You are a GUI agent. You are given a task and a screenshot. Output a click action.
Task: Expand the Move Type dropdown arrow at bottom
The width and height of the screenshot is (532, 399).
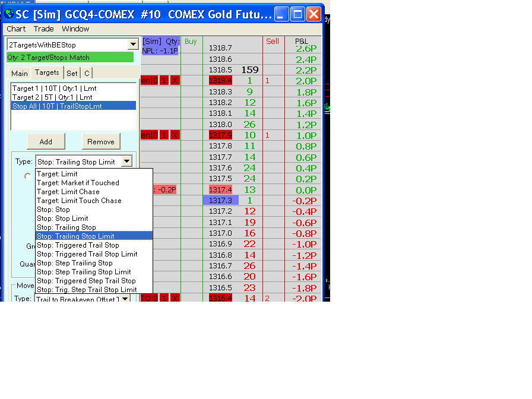pyautogui.click(x=125, y=299)
